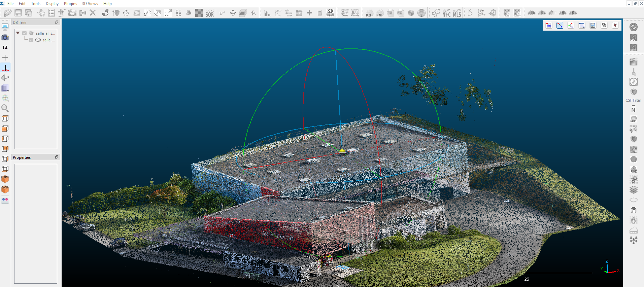This screenshot has height=287, width=644.
Task: Select salle_ar_s... folder in tree
Action: pos(45,33)
